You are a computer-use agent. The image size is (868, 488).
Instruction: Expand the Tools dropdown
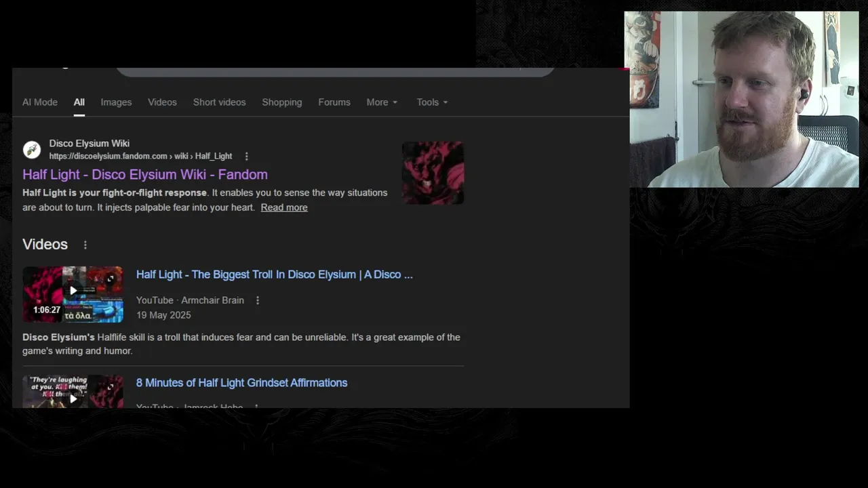point(432,102)
